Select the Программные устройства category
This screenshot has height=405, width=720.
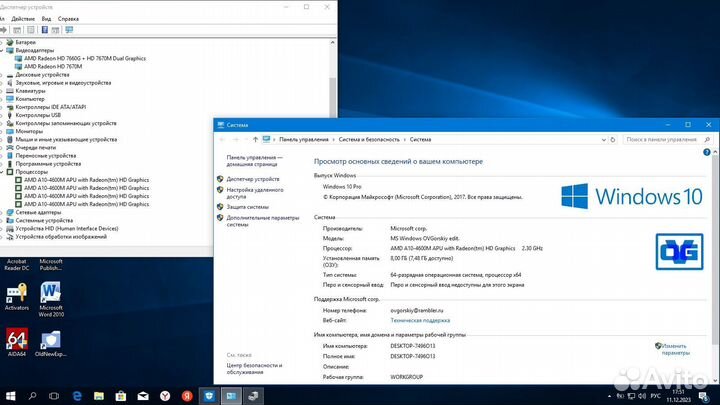[48, 164]
